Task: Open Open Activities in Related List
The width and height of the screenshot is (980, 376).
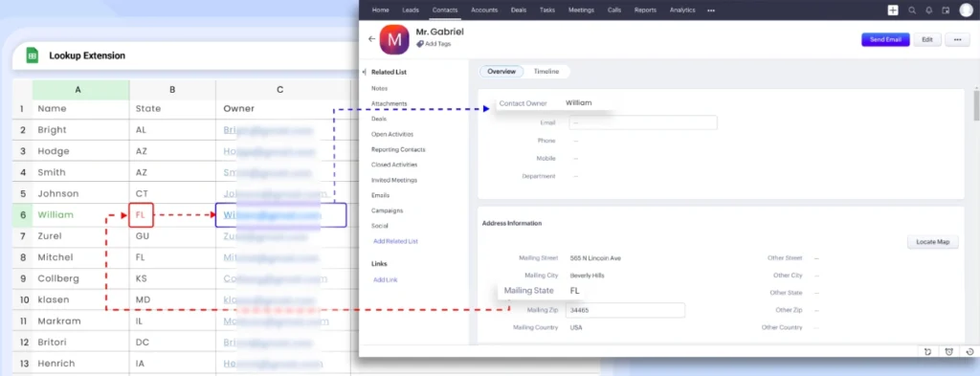Action: click(x=392, y=134)
